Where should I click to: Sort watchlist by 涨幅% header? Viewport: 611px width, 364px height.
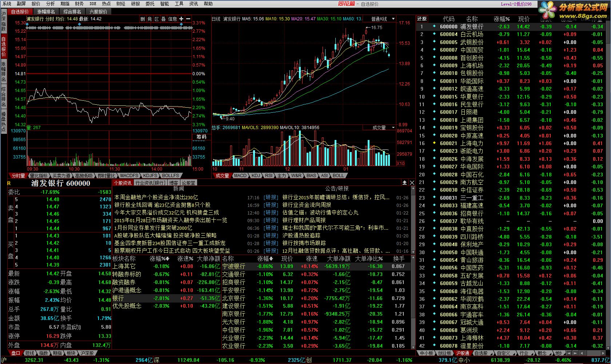pos(502,19)
